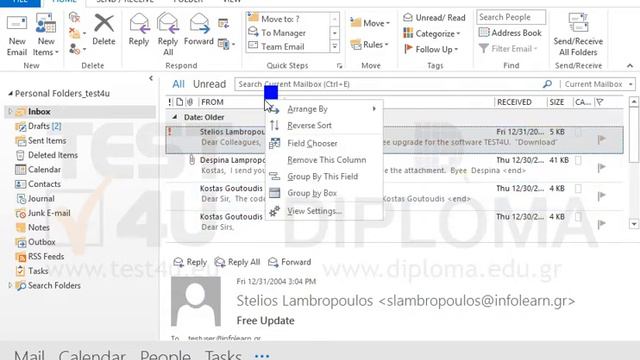The width and height of the screenshot is (640, 360).
Task: Expand the Quick Steps gallery
Action: 335,47
